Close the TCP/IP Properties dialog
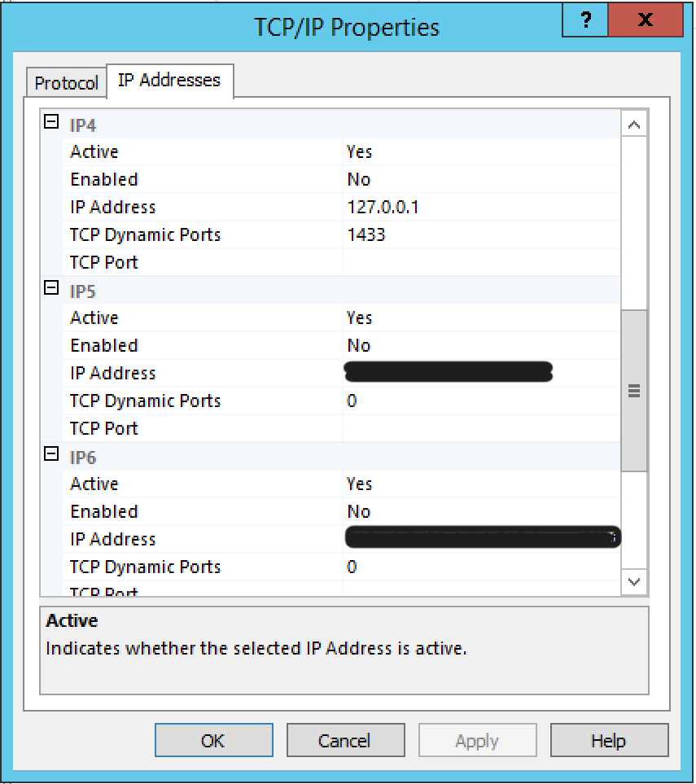Viewport: 696px width, 784px height. 646,20
